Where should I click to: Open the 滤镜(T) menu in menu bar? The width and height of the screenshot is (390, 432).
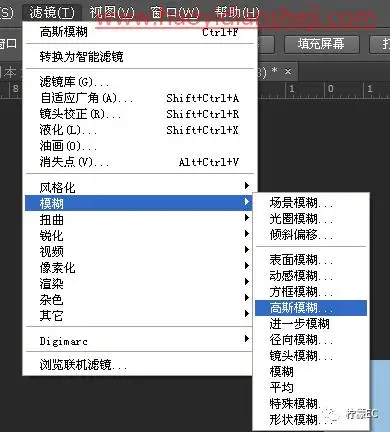coord(52,13)
